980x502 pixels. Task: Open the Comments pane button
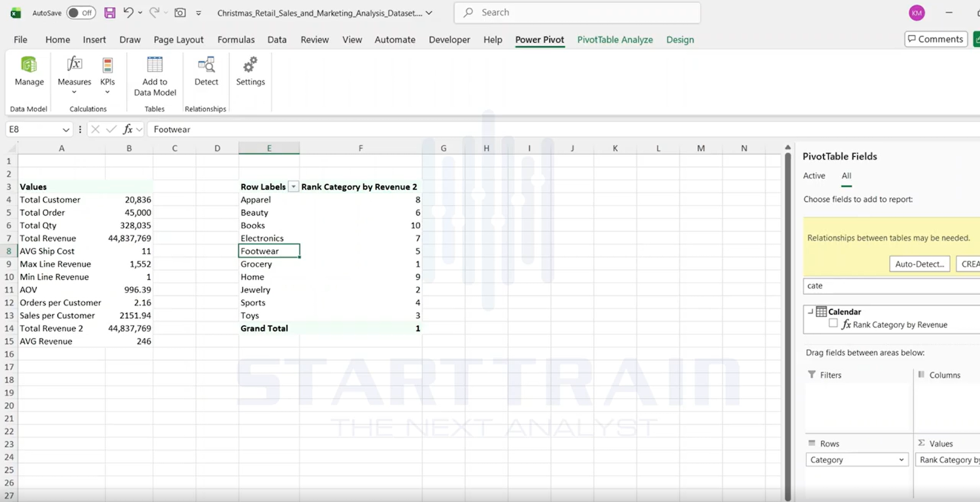click(935, 39)
